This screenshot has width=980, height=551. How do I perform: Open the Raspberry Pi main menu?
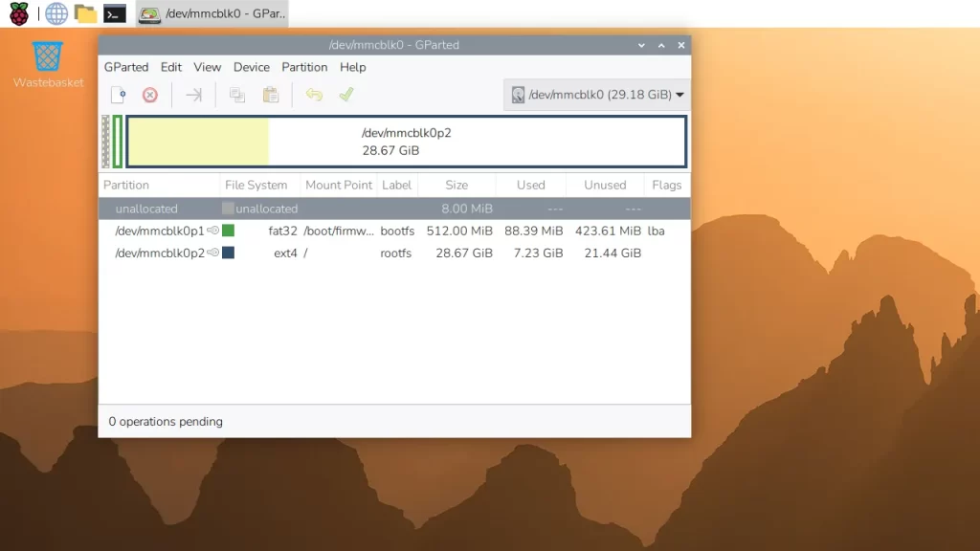19,13
